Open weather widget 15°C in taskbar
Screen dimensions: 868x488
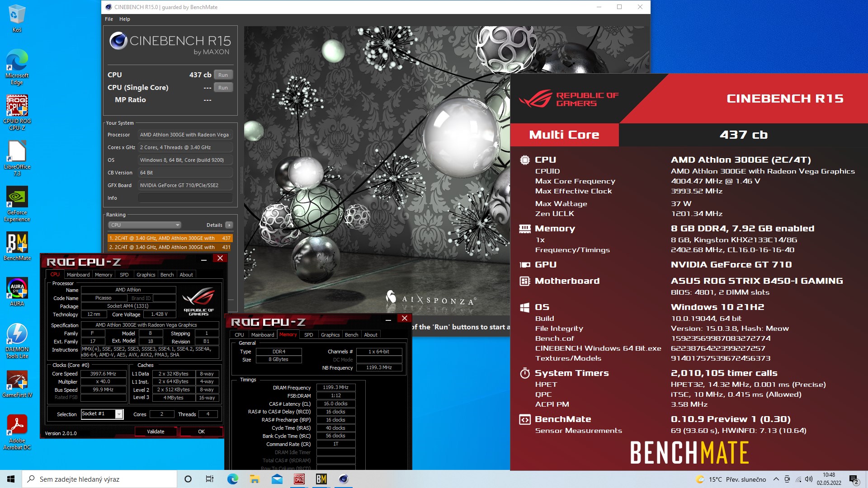pyautogui.click(x=731, y=479)
